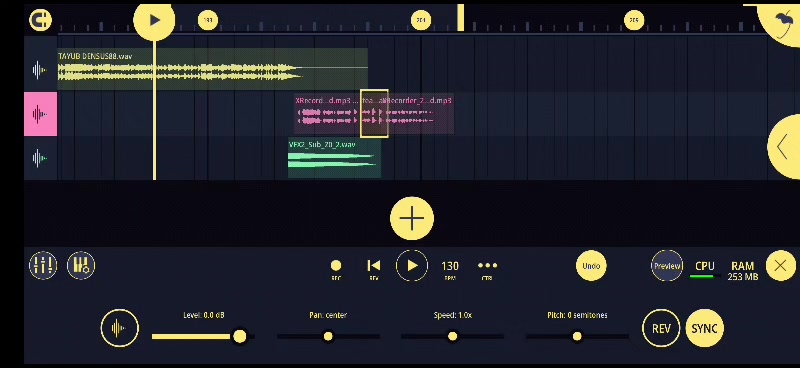Click the playhead play marker on the ruler

point(154,20)
